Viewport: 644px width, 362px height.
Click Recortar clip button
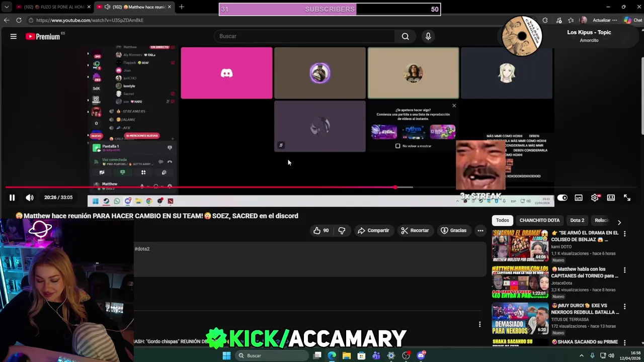[x=415, y=230]
